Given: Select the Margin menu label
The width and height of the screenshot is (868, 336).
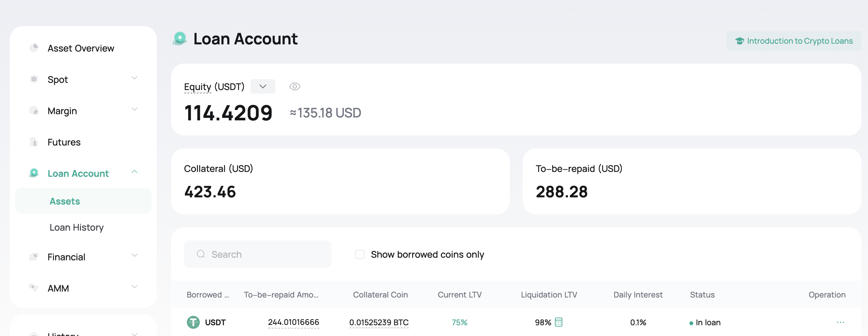Looking at the screenshot, I should [x=62, y=111].
